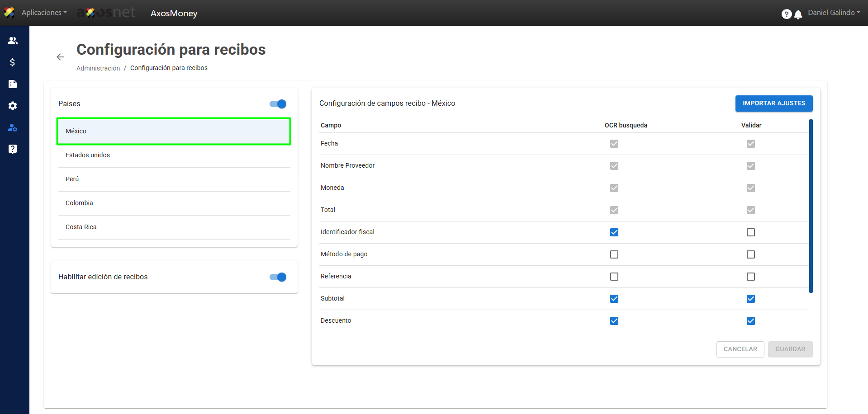Screen dimensions: 868x414
Task: Select Estados unidos from country list
Action: (88, 155)
